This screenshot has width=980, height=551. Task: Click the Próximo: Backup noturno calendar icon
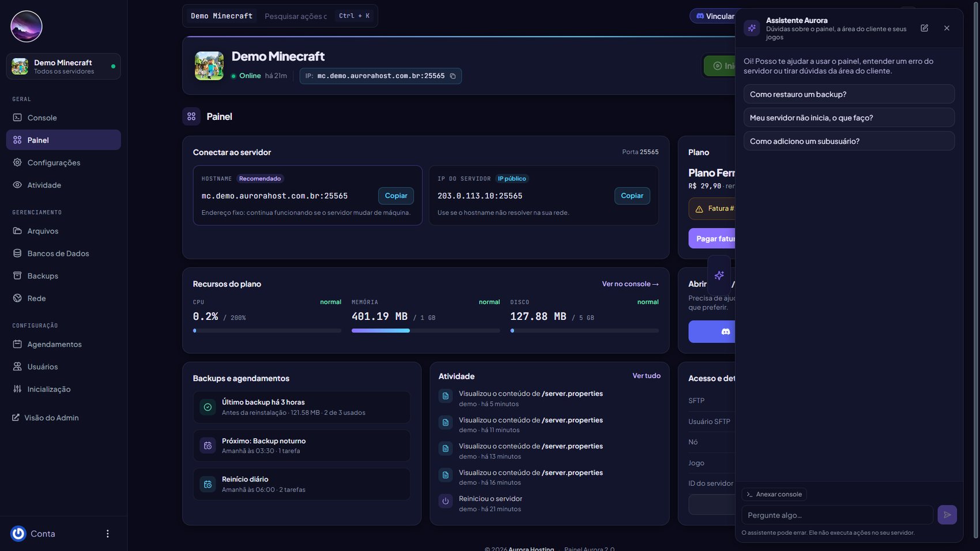coord(208,446)
